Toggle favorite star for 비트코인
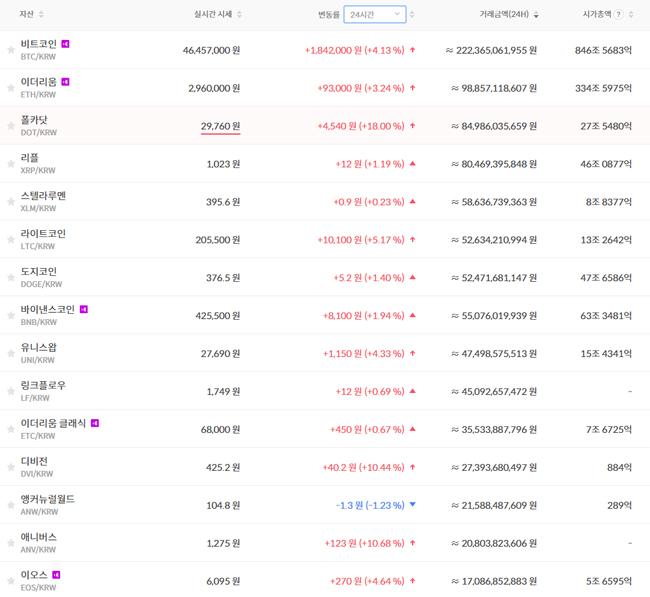Screen dimensions: 650x597 pyautogui.click(x=9, y=50)
